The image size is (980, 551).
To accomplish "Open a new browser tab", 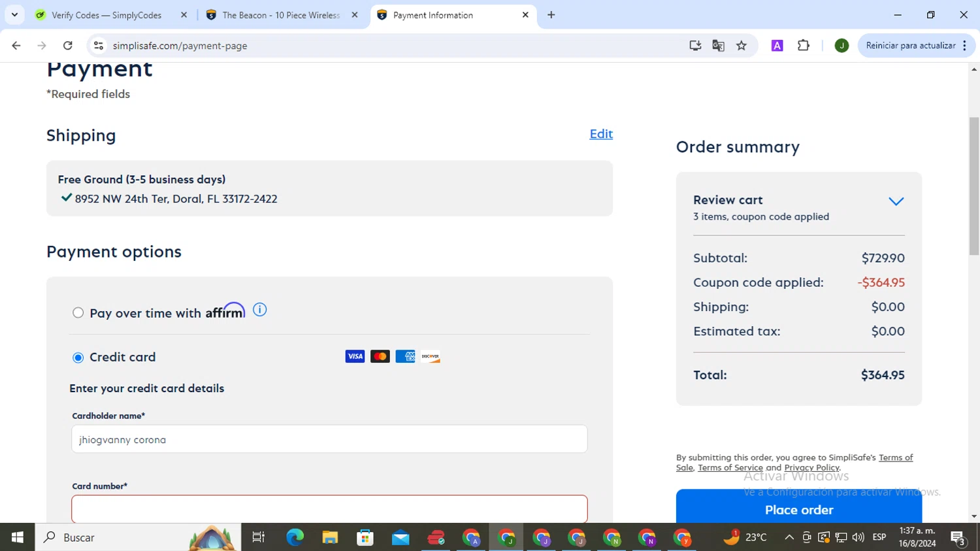I will coord(551,15).
